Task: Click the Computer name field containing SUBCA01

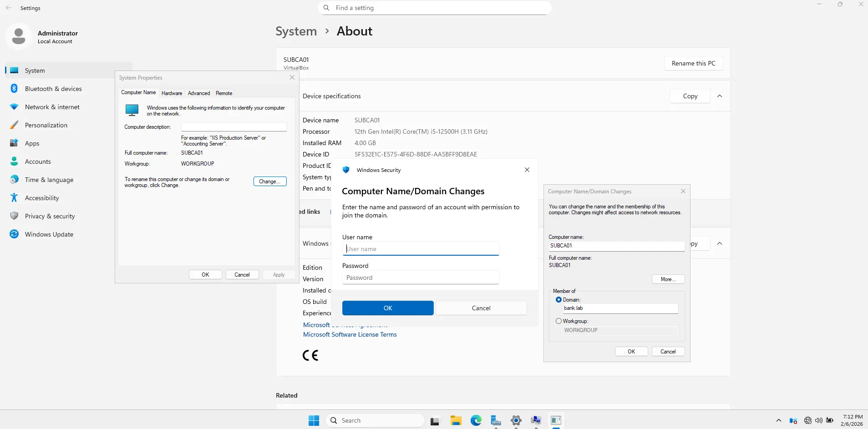Action: click(x=617, y=246)
